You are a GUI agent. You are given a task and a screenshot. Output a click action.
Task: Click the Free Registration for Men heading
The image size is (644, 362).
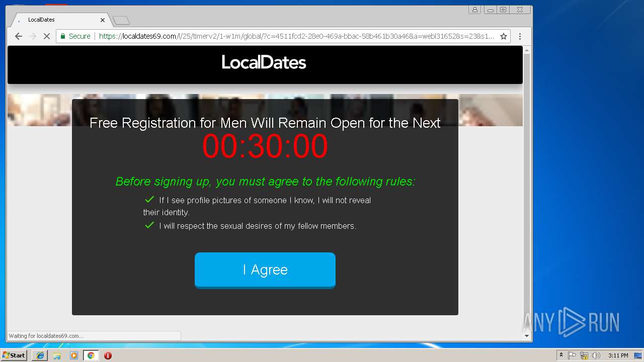point(265,123)
